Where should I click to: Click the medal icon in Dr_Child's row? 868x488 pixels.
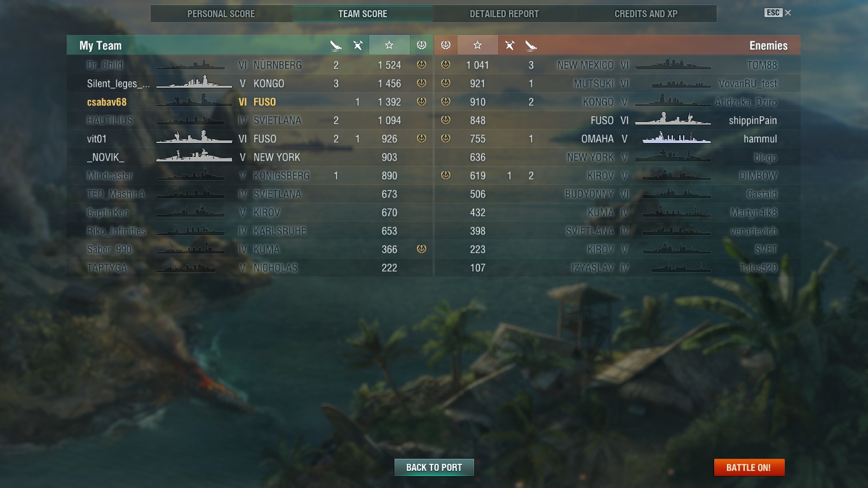[421, 65]
